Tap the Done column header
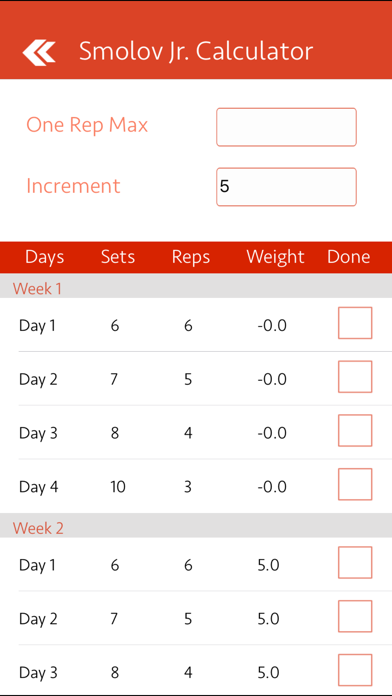This screenshot has width=392, height=696. tap(348, 257)
